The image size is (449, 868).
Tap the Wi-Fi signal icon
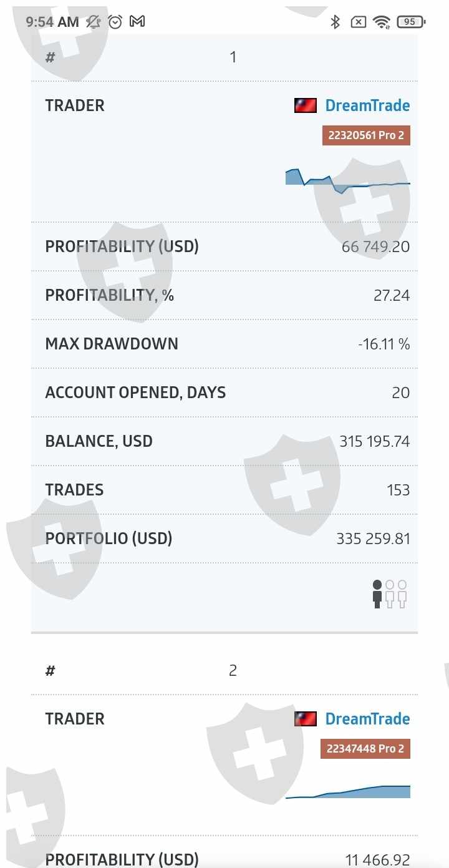pos(382,22)
